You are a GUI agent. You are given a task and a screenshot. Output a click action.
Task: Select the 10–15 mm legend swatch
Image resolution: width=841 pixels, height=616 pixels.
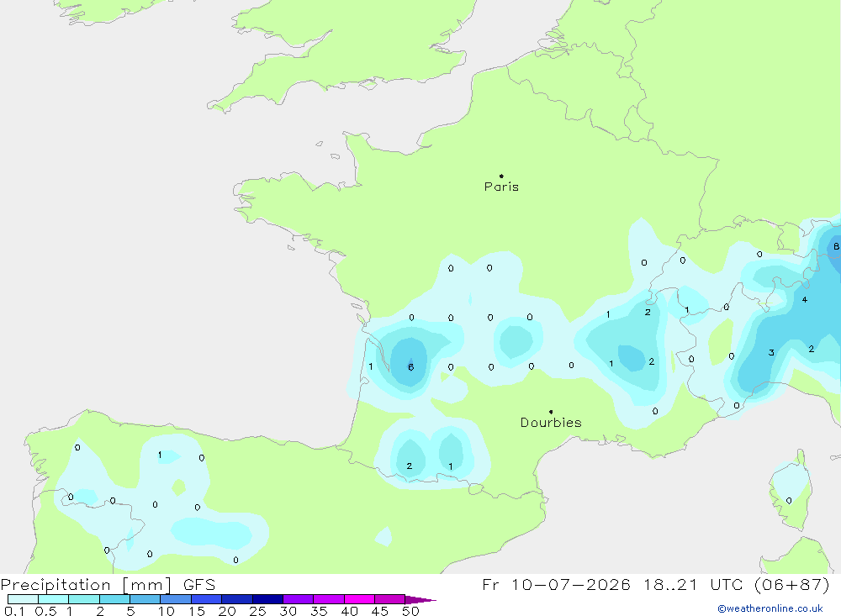tap(176, 599)
